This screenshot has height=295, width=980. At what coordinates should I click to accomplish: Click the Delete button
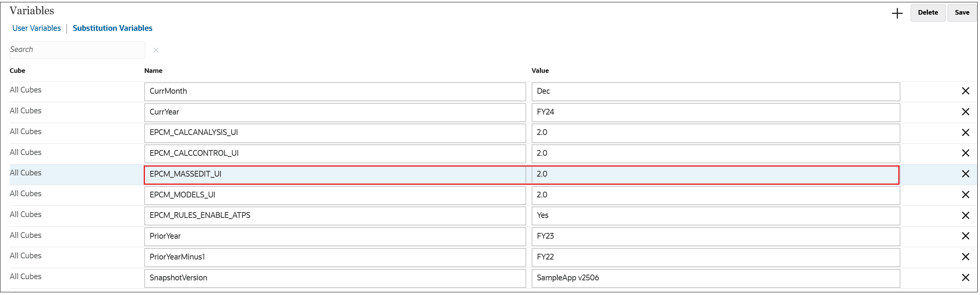928,12
